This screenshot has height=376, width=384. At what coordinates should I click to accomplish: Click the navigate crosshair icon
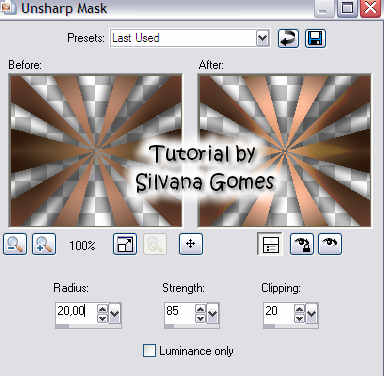[191, 244]
